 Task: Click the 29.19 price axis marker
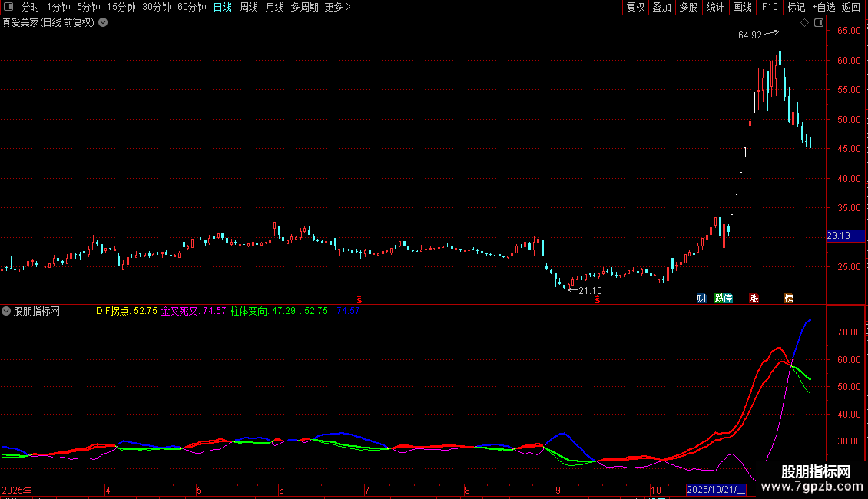coord(845,236)
